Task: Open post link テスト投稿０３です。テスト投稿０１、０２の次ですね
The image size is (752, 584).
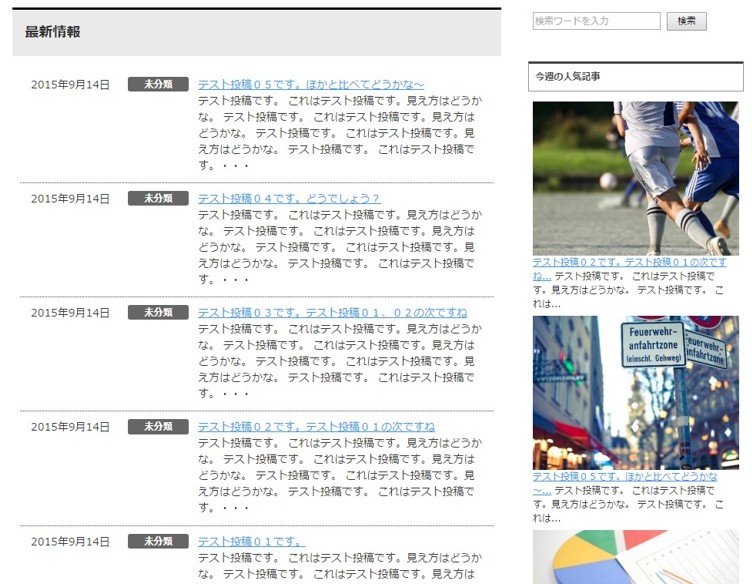Action: click(332, 313)
